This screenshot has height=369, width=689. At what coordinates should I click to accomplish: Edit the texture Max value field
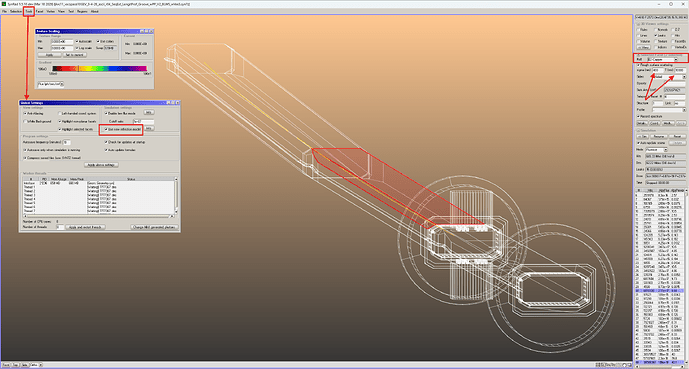[62, 48]
